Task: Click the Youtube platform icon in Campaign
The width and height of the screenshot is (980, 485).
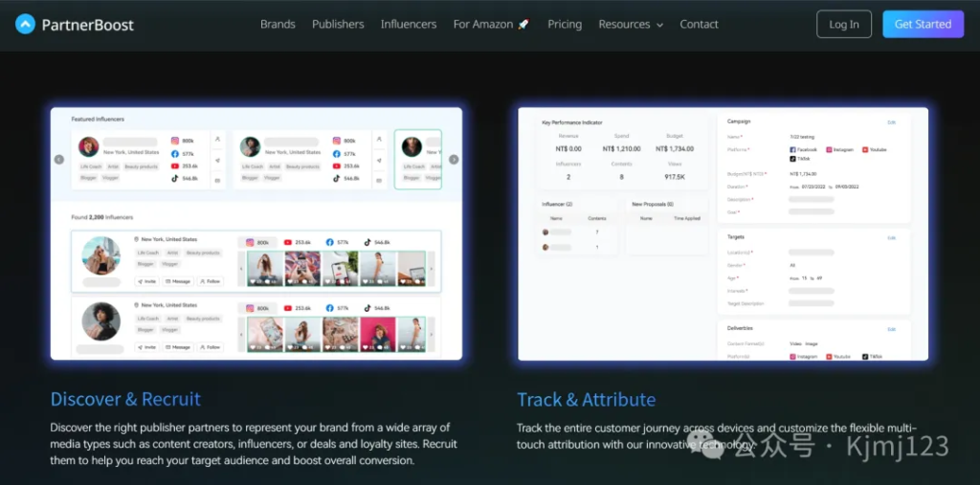Action: coord(865,150)
